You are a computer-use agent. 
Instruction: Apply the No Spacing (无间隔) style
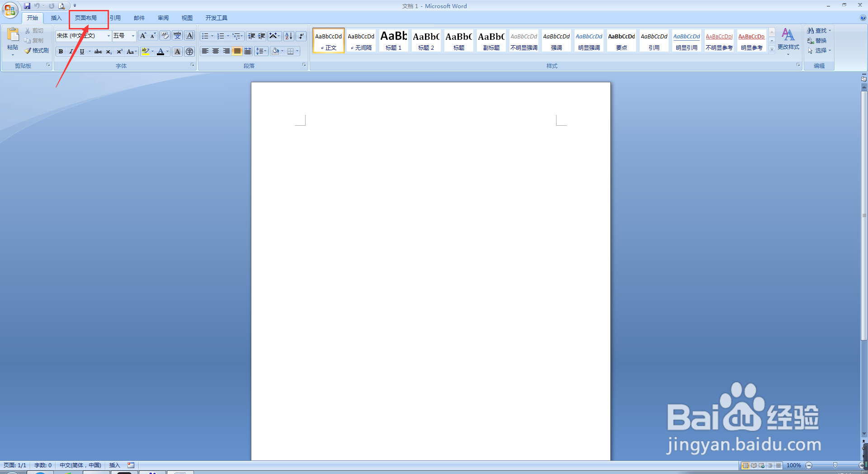(361, 40)
